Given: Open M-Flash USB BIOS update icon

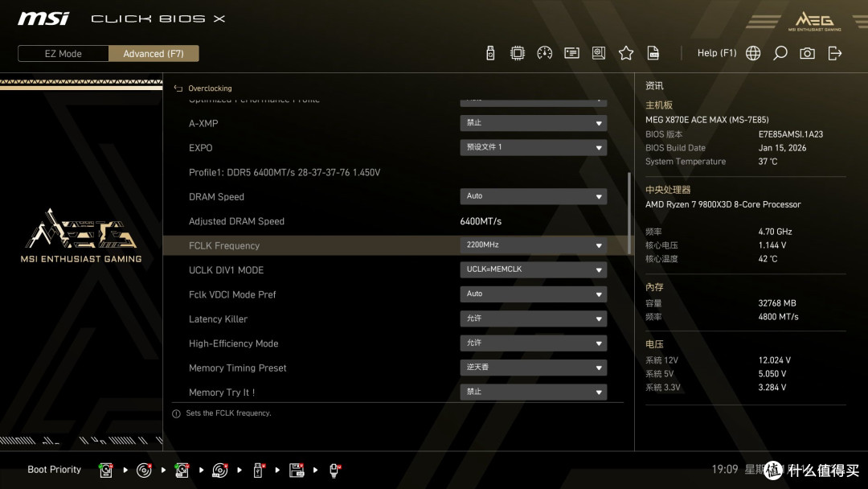Looking at the screenshot, I should [x=490, y=53].
